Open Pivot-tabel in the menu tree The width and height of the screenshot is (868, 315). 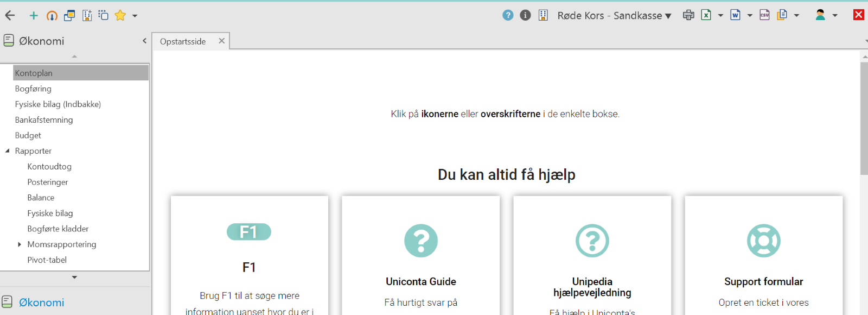47,260
